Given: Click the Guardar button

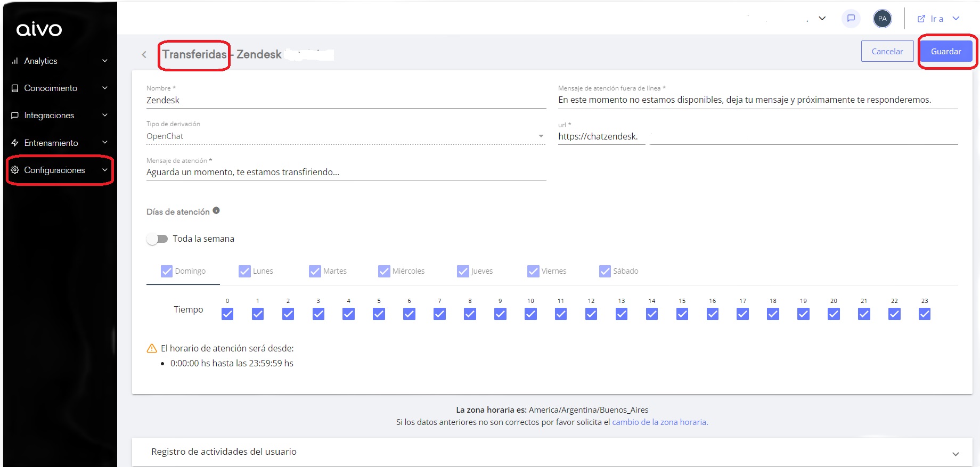Looking at the screenshot, I should tap(946, 51).
